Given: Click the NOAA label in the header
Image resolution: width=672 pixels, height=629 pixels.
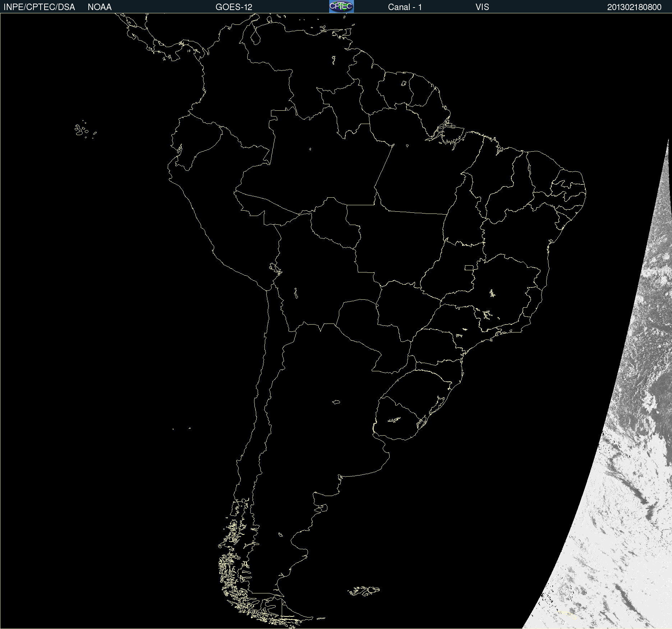Looking at the screenshot, I should (x=100, y=7).
